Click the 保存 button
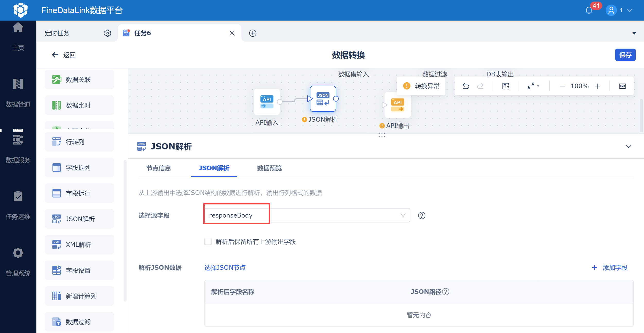Screen dimensions: 644x333 tap(625, 55)
